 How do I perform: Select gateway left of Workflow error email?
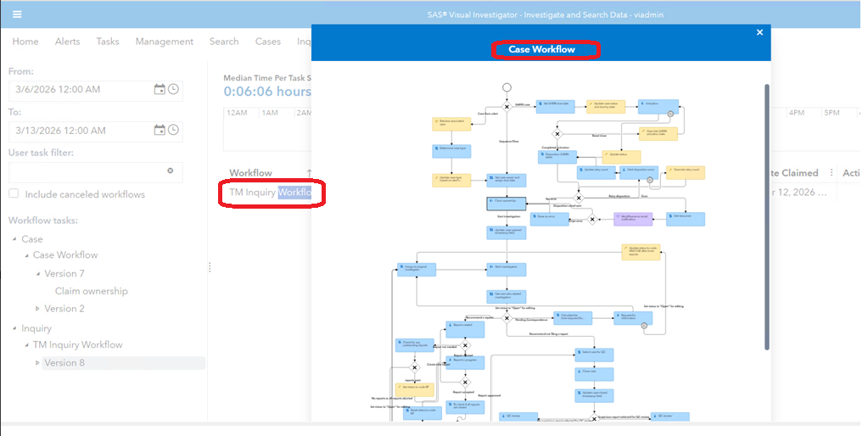(x=591, y=220)
